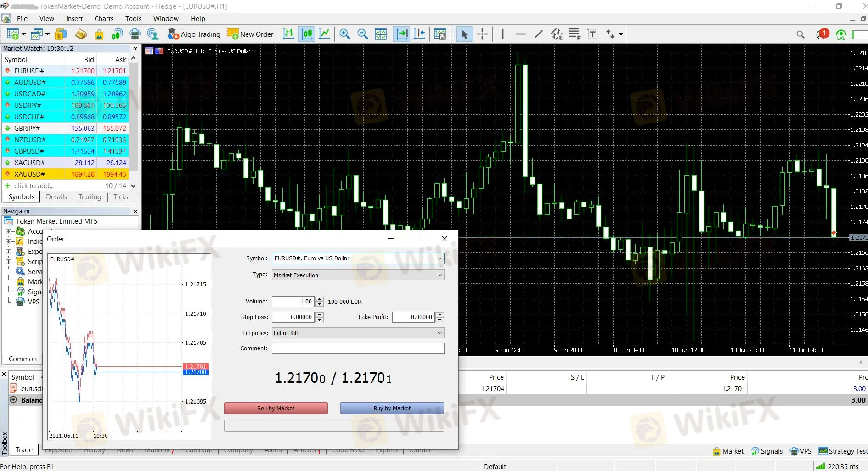Viewport: 868px width, 471px height.
Task: Click the Volume input field
Action: coord(293,302)
